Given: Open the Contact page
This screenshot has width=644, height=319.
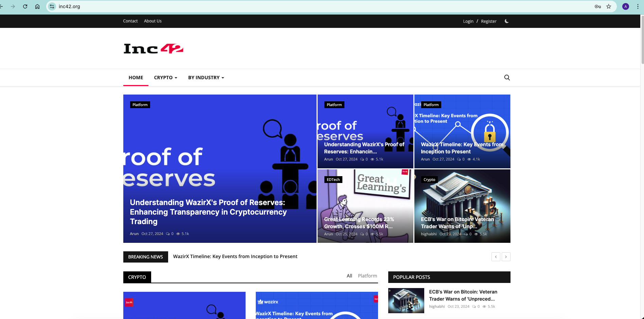Looking at the screenshot, I should [130, 21].
